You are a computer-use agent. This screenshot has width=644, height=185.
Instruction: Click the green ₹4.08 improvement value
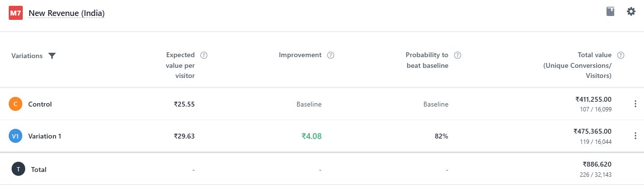click(311, 136)
